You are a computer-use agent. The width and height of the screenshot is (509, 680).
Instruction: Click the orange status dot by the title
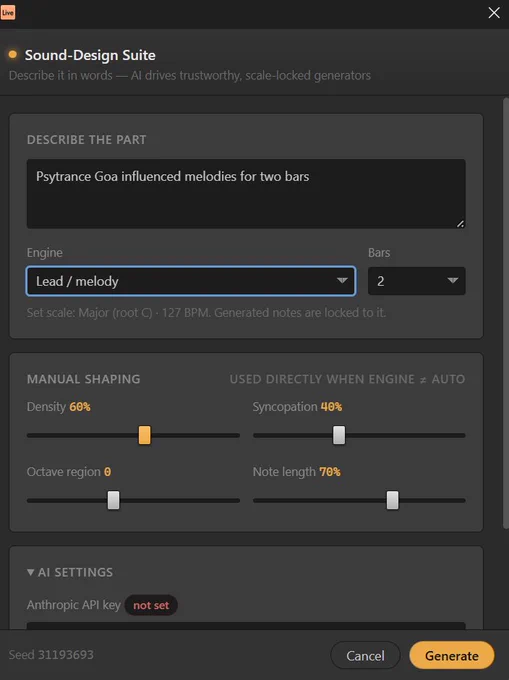click(13, 54)
